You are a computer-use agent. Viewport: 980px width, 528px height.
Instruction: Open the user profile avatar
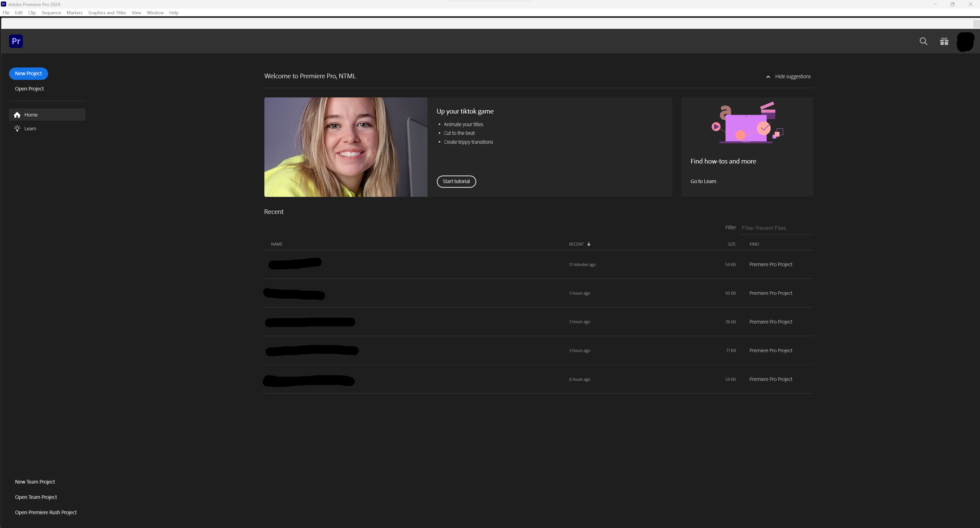[x=965, y=41]
